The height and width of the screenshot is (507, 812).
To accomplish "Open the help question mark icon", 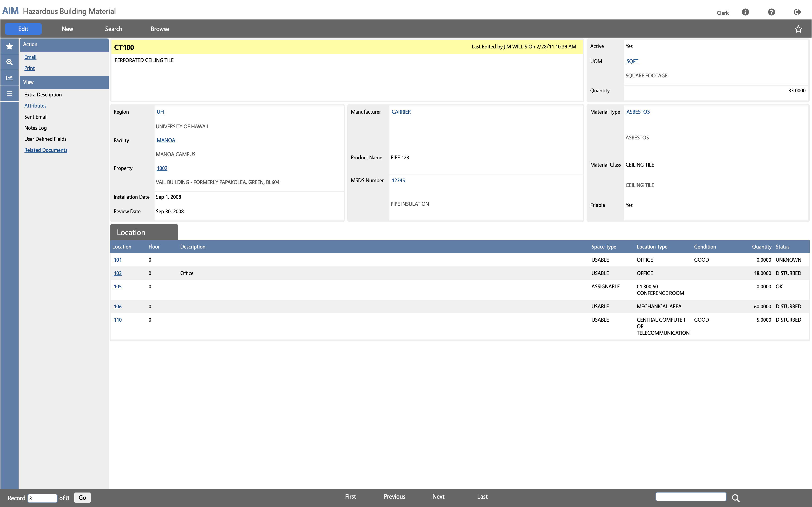I will point(771,12).
